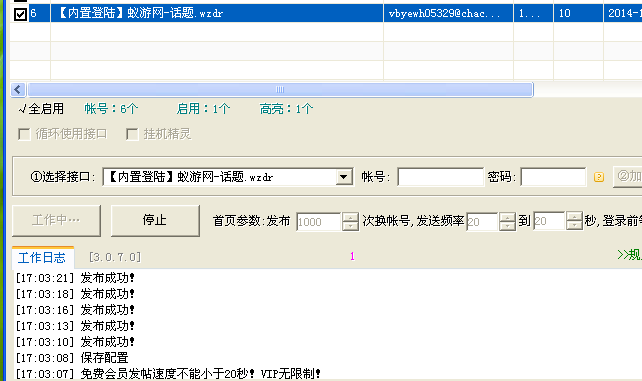The image size is (642, 381).
Task: Click the 停止 button
Action: coord(155,221)
